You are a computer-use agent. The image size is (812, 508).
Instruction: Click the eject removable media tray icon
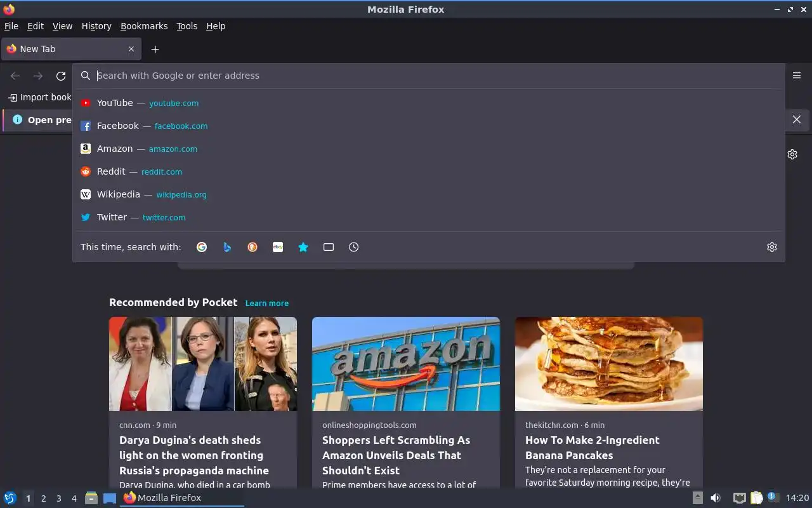(698, 498)
